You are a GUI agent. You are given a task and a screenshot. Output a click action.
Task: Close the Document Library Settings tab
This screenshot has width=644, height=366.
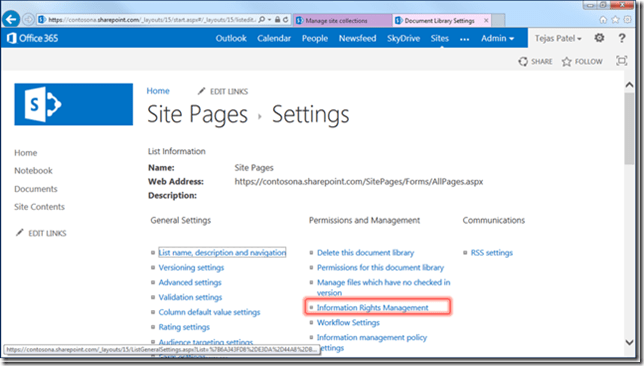point(486,20)
